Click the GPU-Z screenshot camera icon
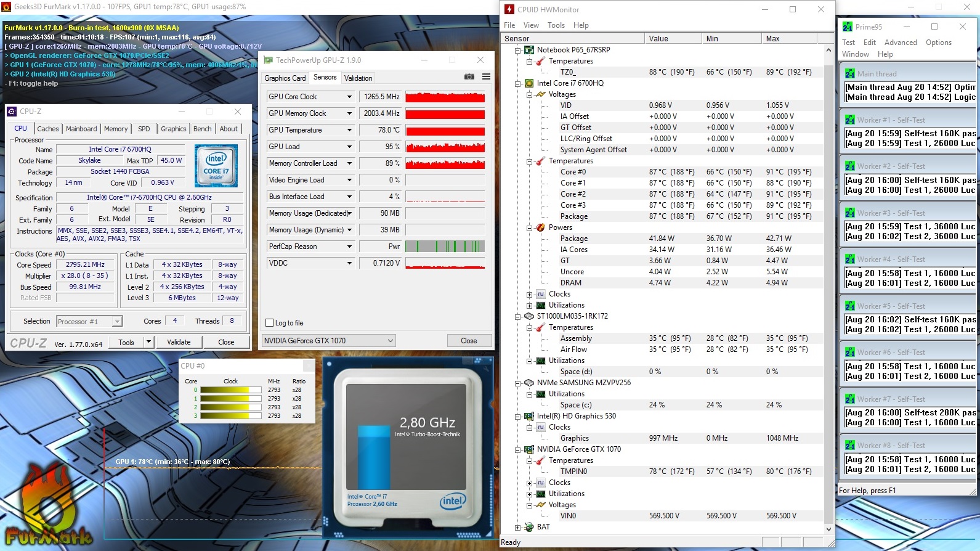The height and width of the screenshot is (551, 980). pos(469,77)
